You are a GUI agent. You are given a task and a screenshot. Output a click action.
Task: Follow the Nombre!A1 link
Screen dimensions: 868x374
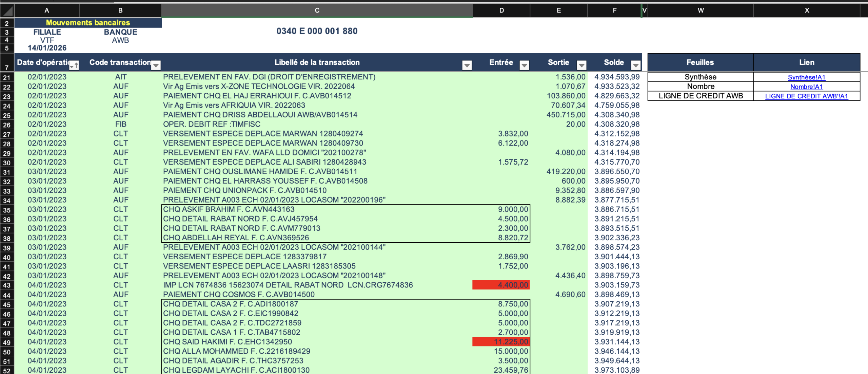(x=806, y=87)
